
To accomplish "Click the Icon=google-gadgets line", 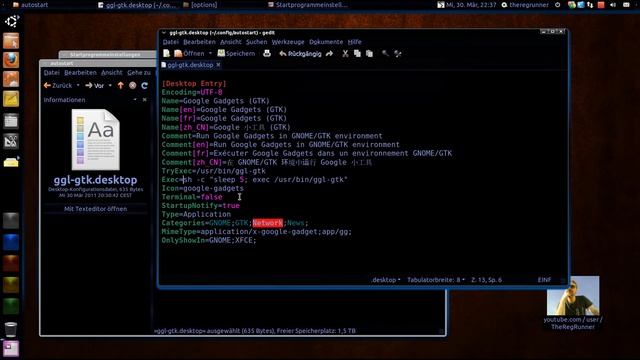I will tap(202, 188).
